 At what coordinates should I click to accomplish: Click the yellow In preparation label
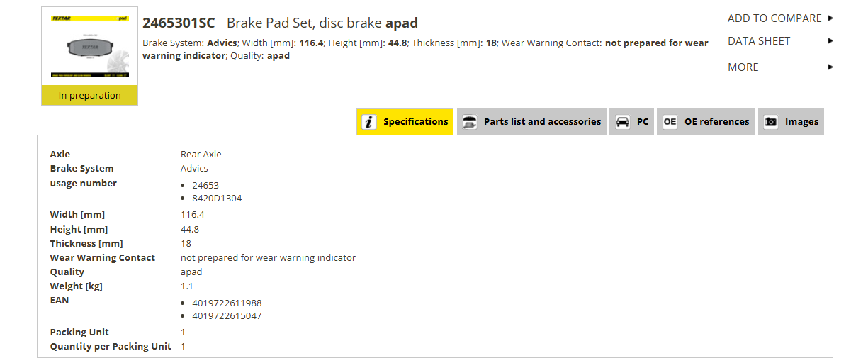tap(90, 95)
